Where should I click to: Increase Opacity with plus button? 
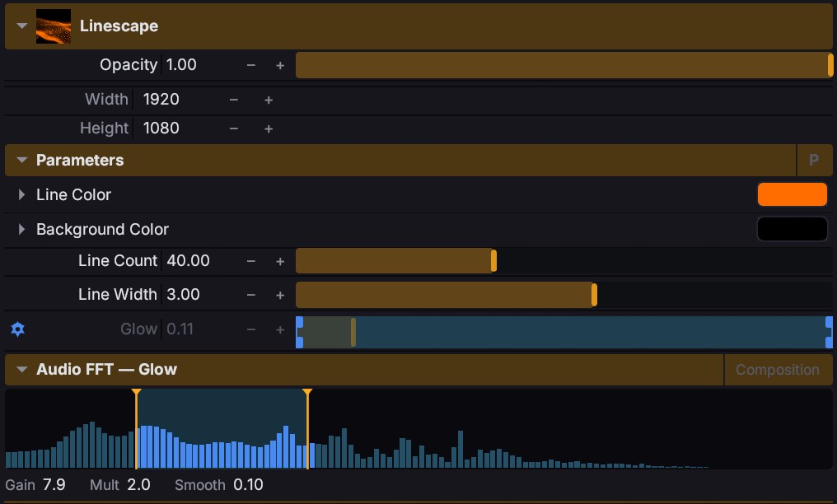280,65
